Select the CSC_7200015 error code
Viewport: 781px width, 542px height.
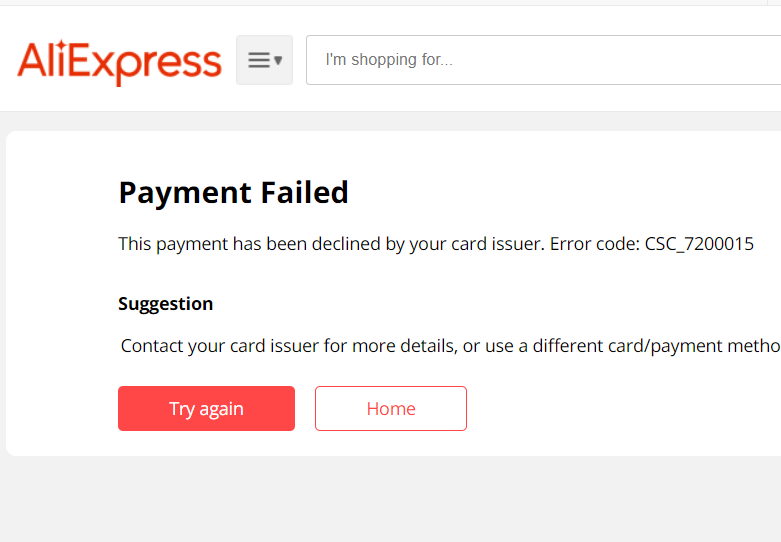(699, 245)
